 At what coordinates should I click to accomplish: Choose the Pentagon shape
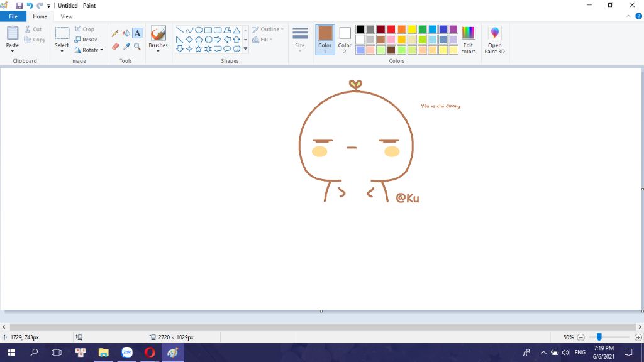199,40
